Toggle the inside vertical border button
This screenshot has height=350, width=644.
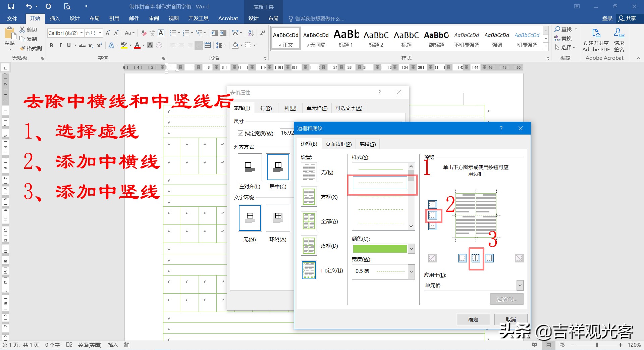coord(476,258)
